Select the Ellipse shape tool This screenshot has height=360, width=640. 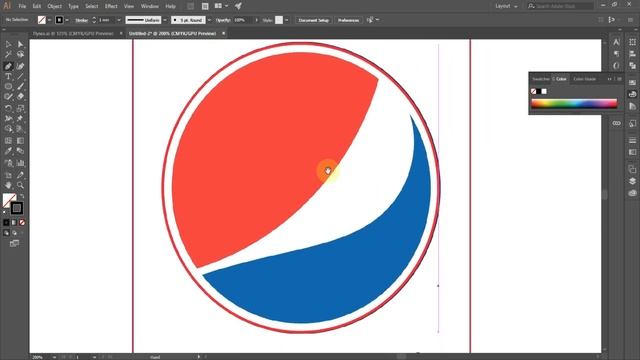pyautogui.click(x=8, y=87)
